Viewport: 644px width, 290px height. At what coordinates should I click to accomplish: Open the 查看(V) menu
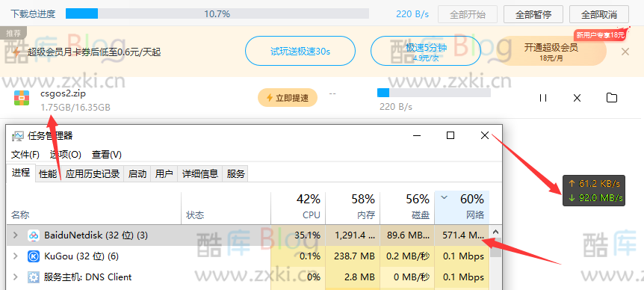[107, 155]
